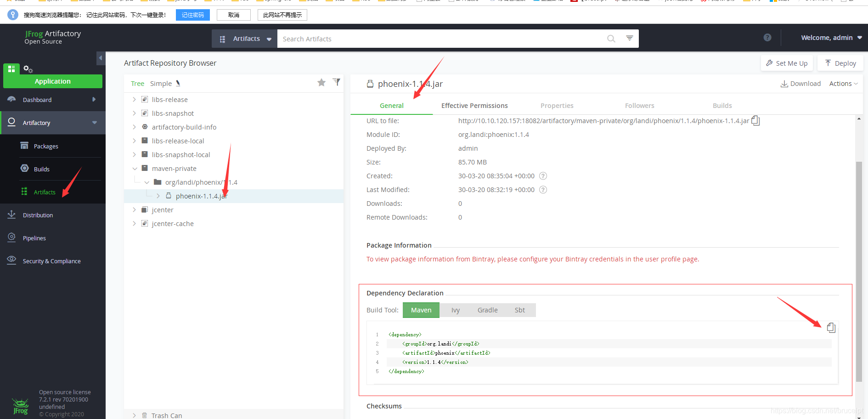Expand the libs-release node
The height and width of the screenshot is (419, 868).
pos(134,99)
